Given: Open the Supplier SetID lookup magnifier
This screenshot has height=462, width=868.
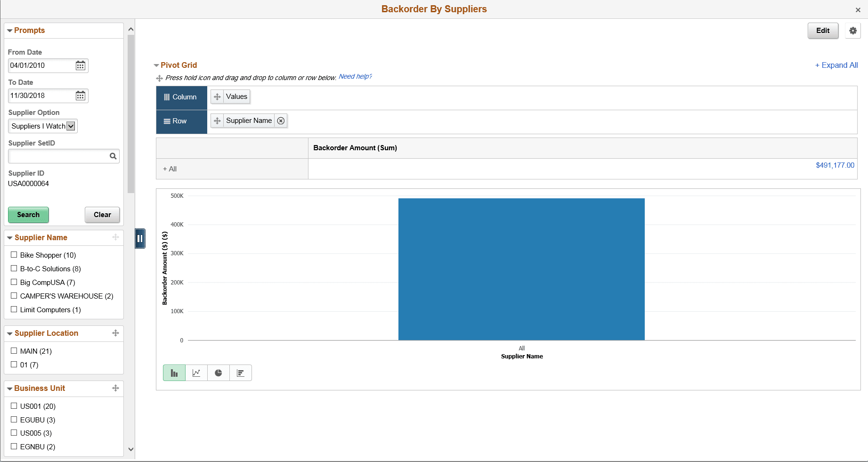Looking at the screenshot, I should (113, 156).
